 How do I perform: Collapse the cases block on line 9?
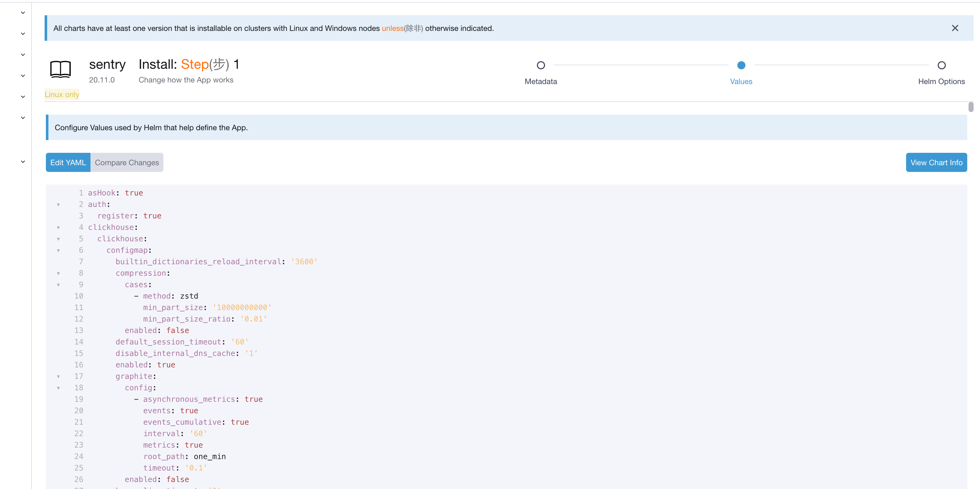[x=58, y=285]
